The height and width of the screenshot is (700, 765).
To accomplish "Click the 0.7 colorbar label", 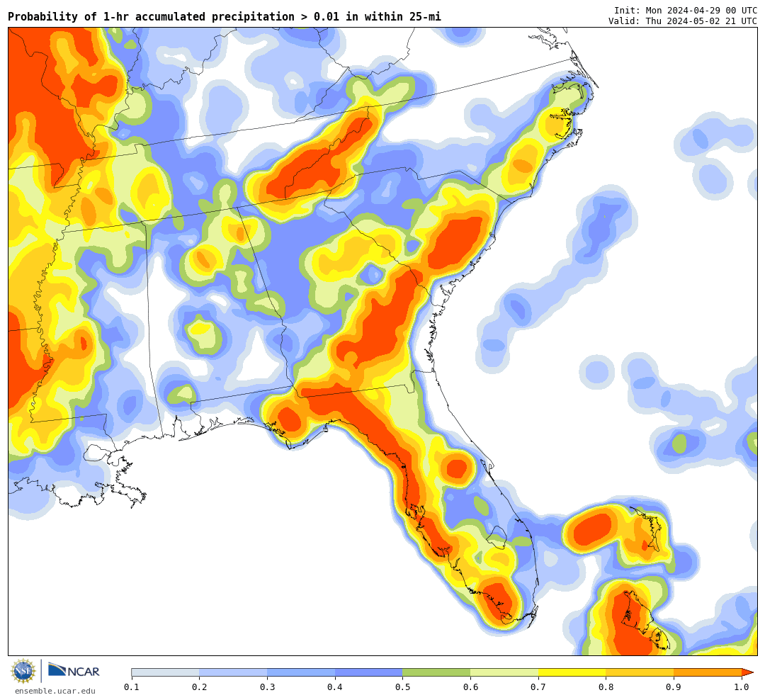I will [x=538, y=687].
